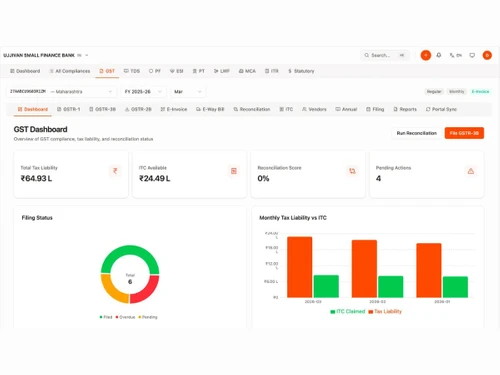
Task: Click the 2026-03 orange Tax Liability bar
Action: pos(300,267)
